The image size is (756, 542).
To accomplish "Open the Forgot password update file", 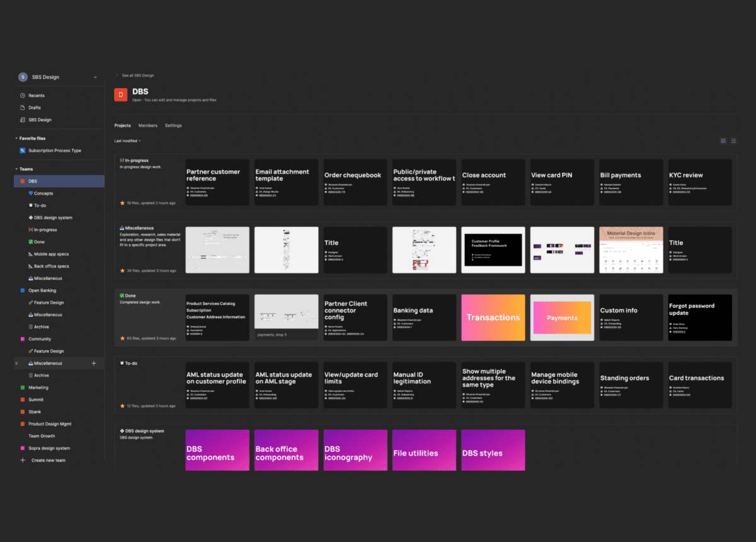I will (701, 318).
